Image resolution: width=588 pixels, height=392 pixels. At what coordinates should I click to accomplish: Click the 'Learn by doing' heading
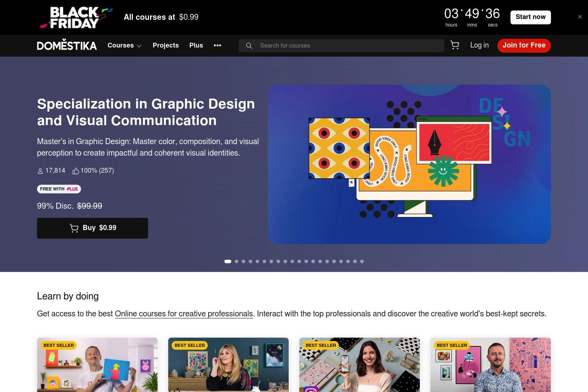pyautogui.click(x=68, y=296)
